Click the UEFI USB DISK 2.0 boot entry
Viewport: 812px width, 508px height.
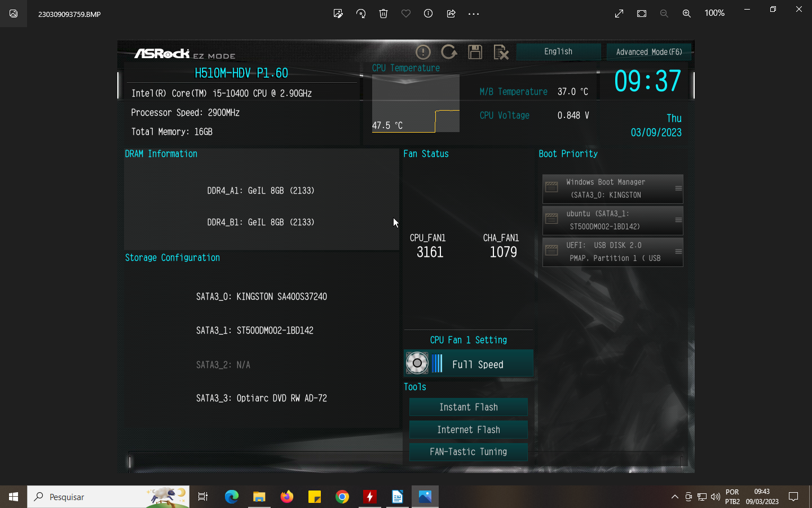pyautogui.click(x=612, y=252)
